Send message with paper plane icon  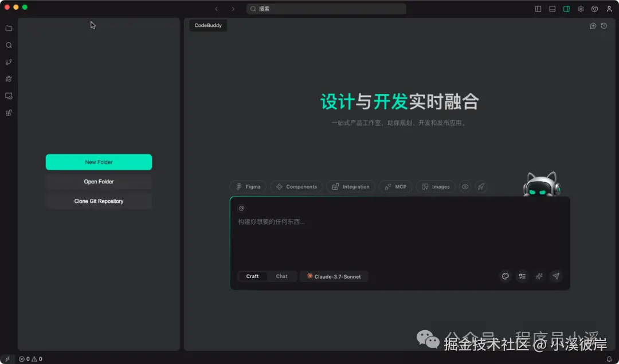556,276
